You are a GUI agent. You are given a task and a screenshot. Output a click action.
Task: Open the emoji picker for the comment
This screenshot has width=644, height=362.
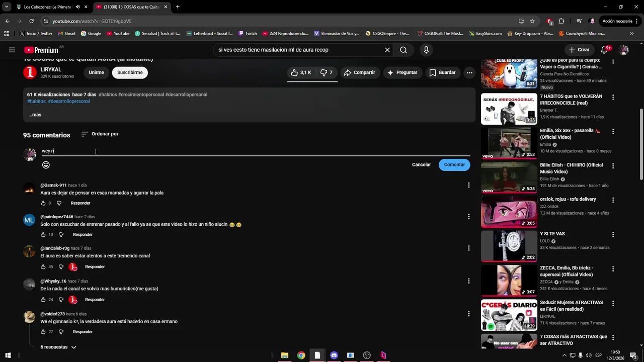(x=46, y=165)
